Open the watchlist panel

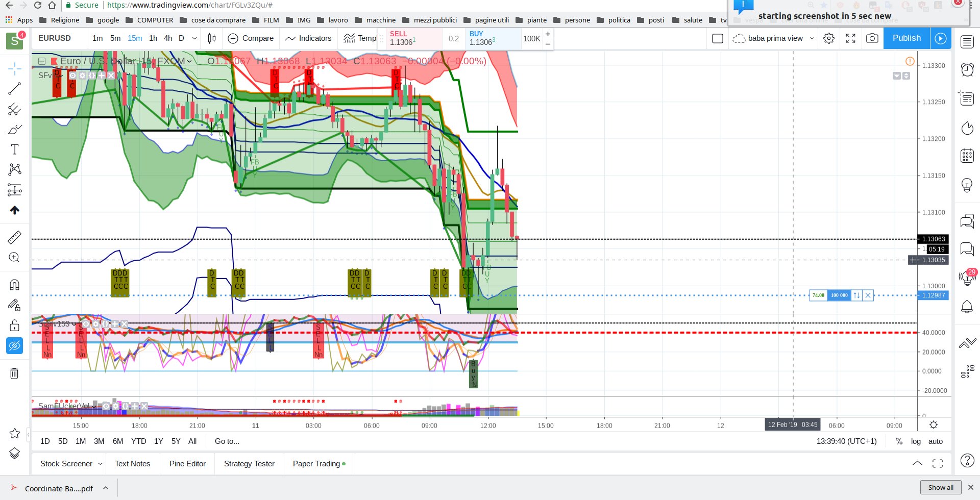pos(967,42)
